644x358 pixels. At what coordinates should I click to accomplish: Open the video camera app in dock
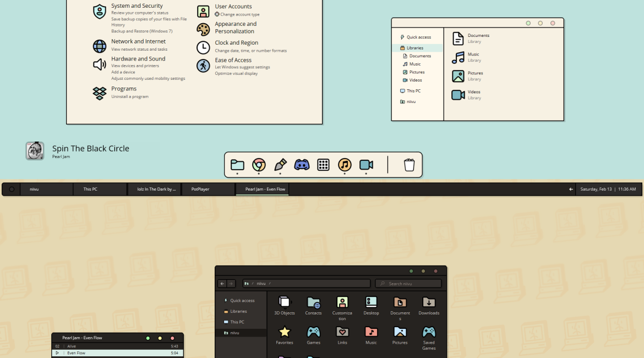click(x=366, y=165)
